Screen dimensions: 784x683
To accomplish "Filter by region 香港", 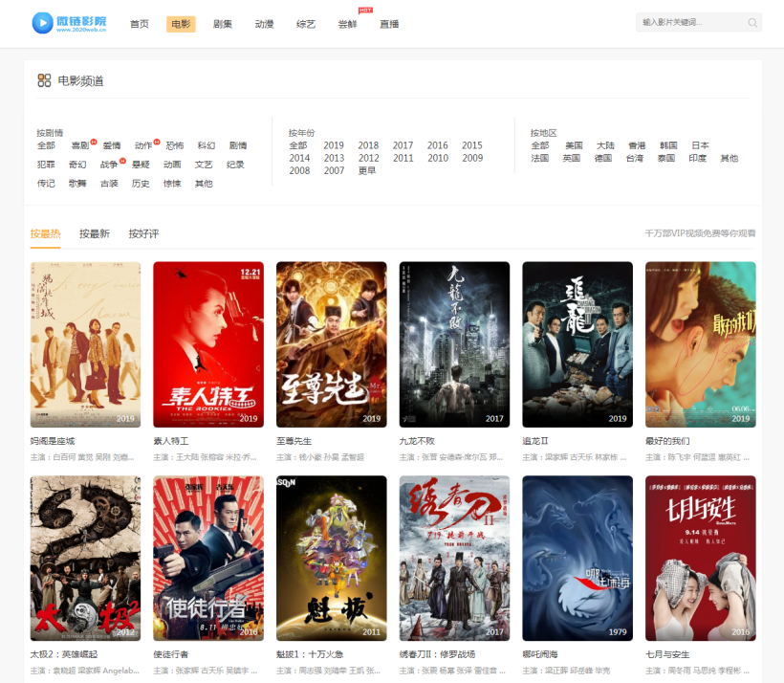I will (637, 146).
